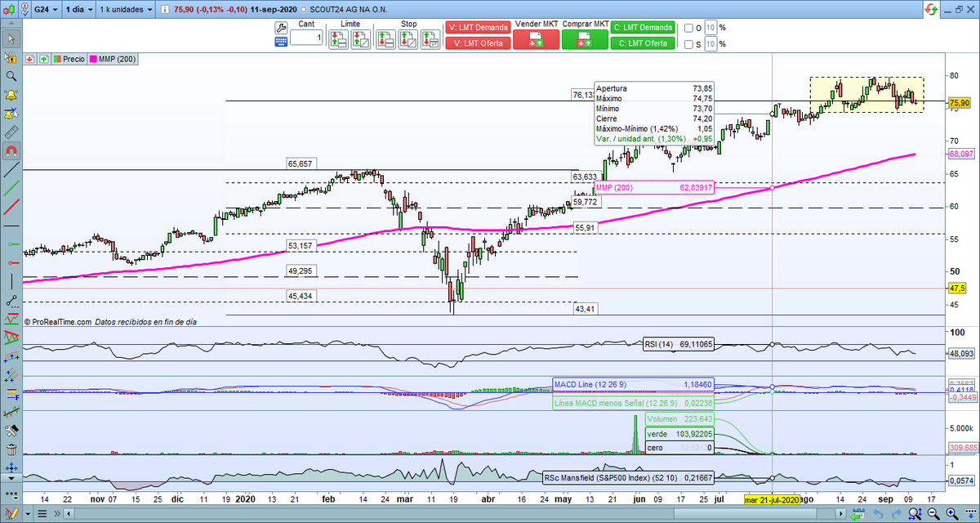This screenshot has height=523, width=980.
Task: Click the third Stop order icon
Action: point(429,40)
